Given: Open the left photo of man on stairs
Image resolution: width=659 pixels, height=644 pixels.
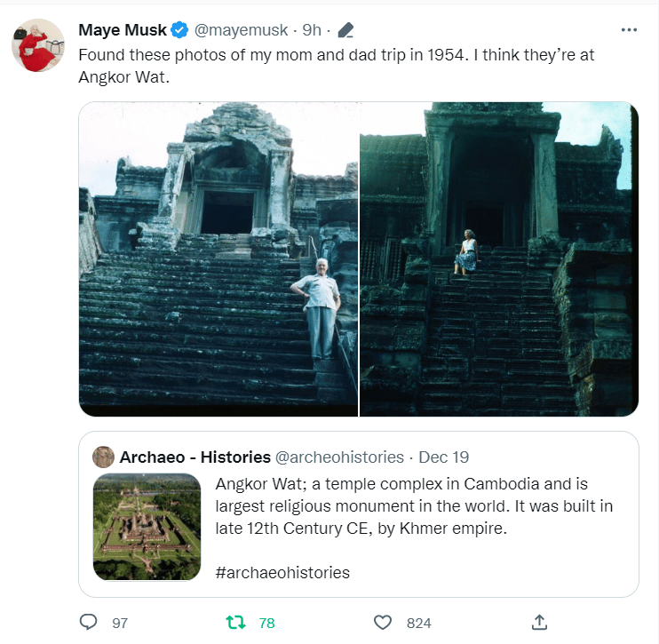Looking at the screenshot, I should [218, 258].
